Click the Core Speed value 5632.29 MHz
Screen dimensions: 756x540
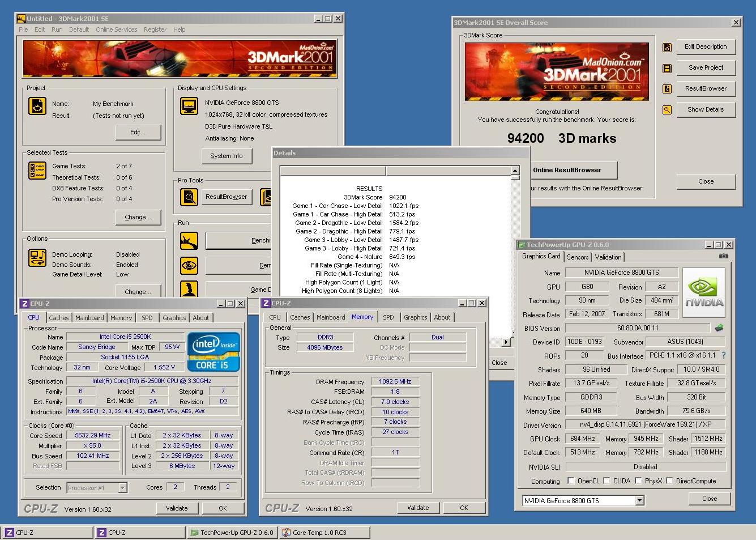click(93, 436)
